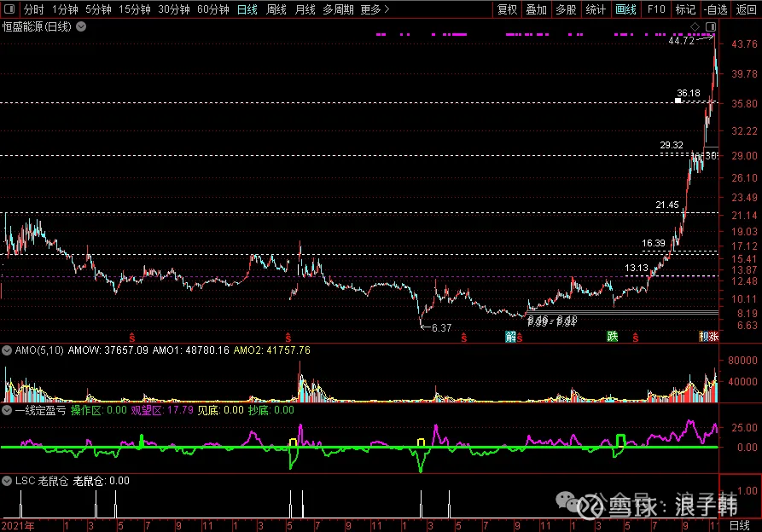Screen dimensions: 762x532
Task: Click the red 涨 marker icon
Action: tap(713, 337)
